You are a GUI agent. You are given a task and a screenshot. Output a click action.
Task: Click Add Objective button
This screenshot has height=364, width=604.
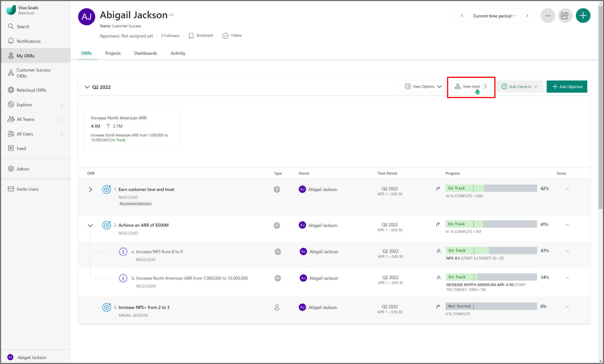pos(567,87)
